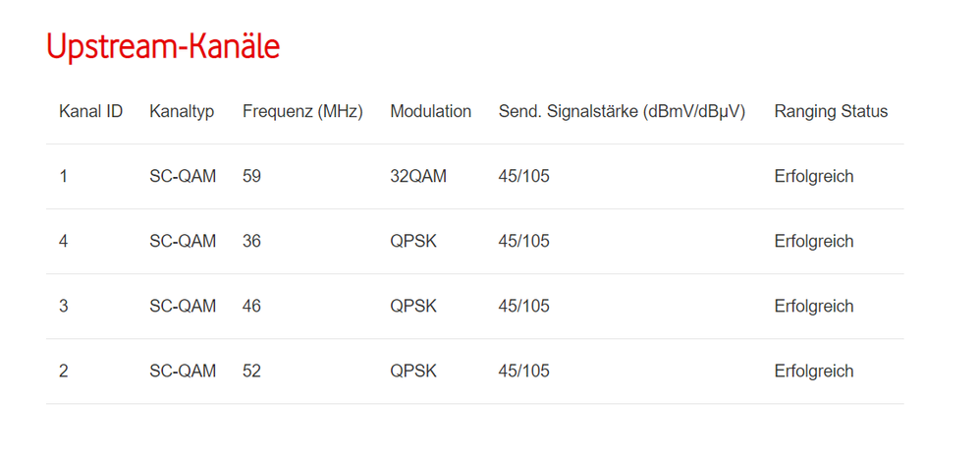
Task: Click the frequency value 59
Action: point(252,177)
